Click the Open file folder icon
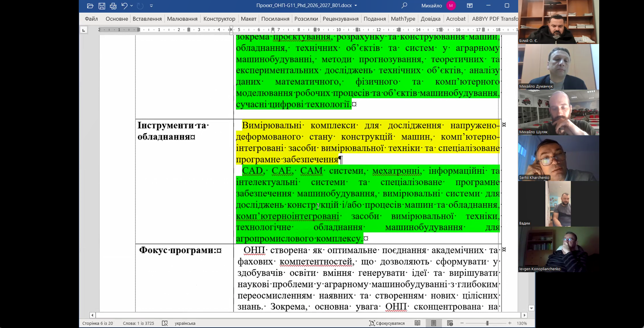 [90, 6]
